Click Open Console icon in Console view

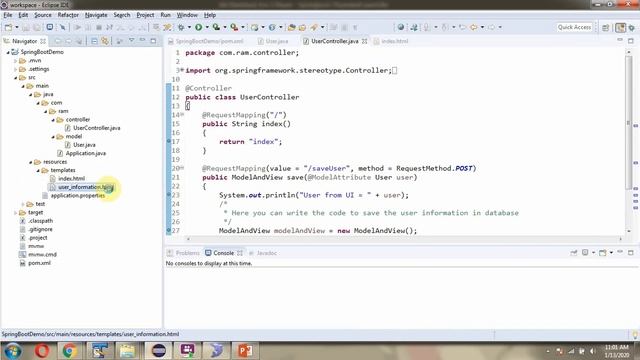pos(603,253)
